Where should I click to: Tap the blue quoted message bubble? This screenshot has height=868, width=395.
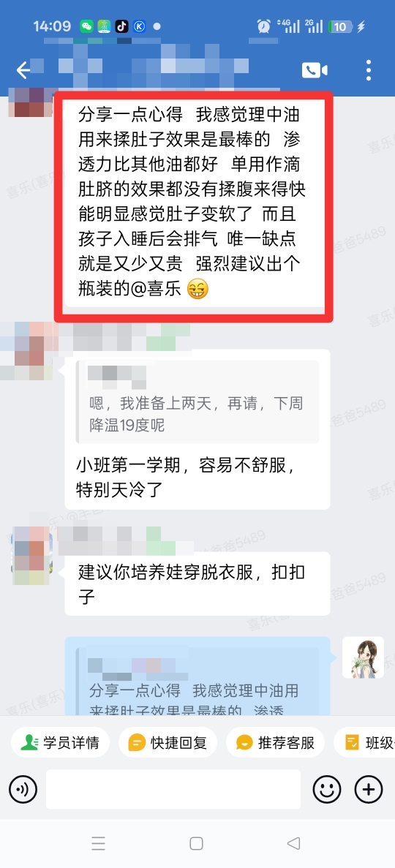[x=197, y=676]
